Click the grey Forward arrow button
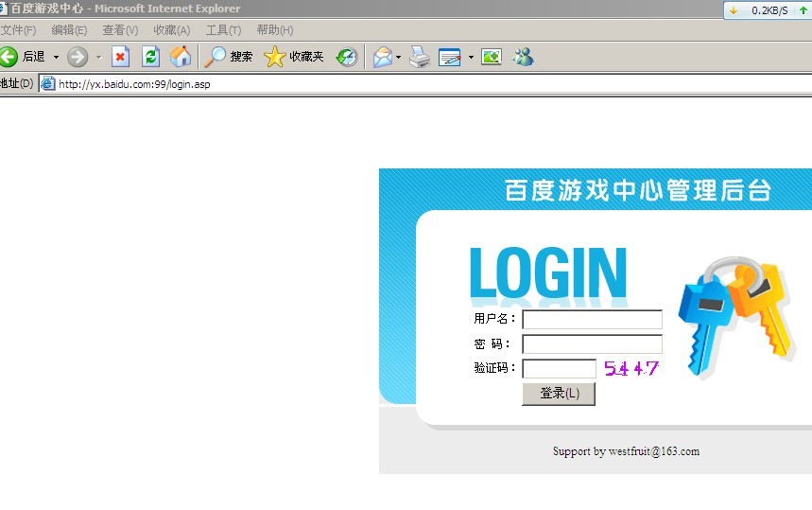 [x=78, y=57]
